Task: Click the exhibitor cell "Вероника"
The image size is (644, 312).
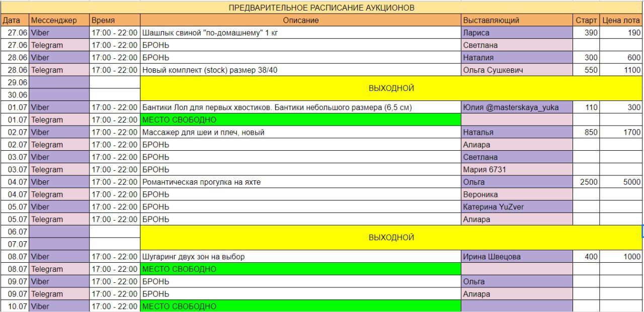Action: click(x=517, y=194)
